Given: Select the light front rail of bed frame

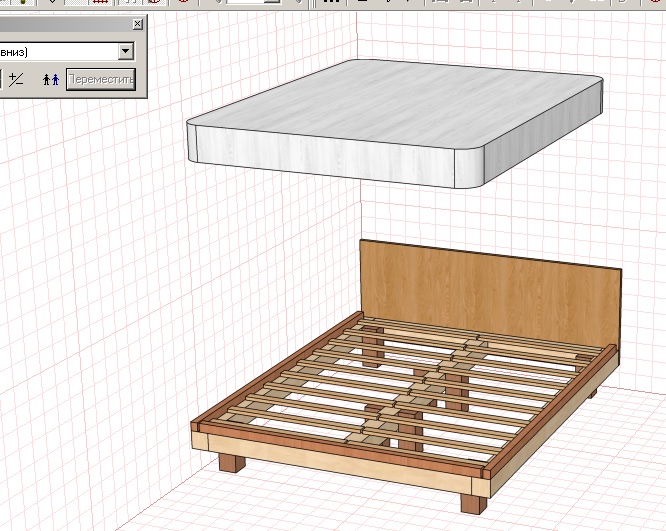Looking at the screenshot, I should (x=340, y=463).
